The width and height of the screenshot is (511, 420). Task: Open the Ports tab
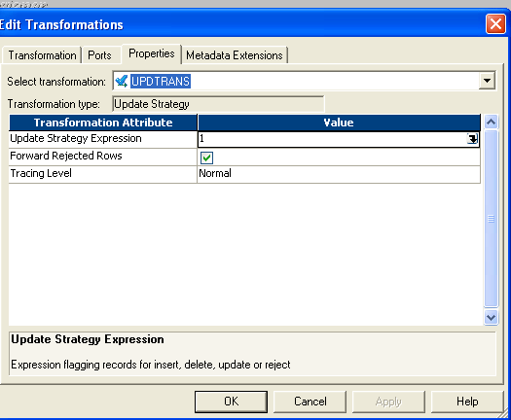[x=99, y=55]
